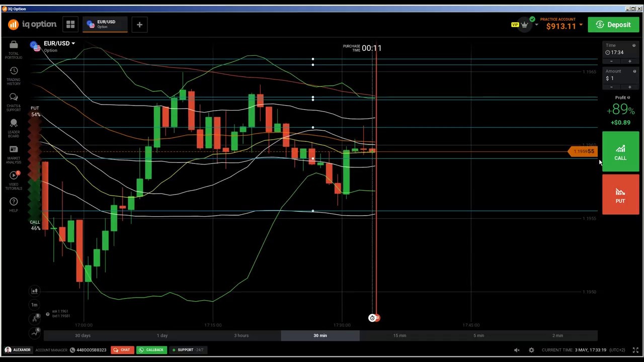Viewport: 644px width, 362px height.
Task: Decrease the amount with minus
Action: [x=611, y=87]
